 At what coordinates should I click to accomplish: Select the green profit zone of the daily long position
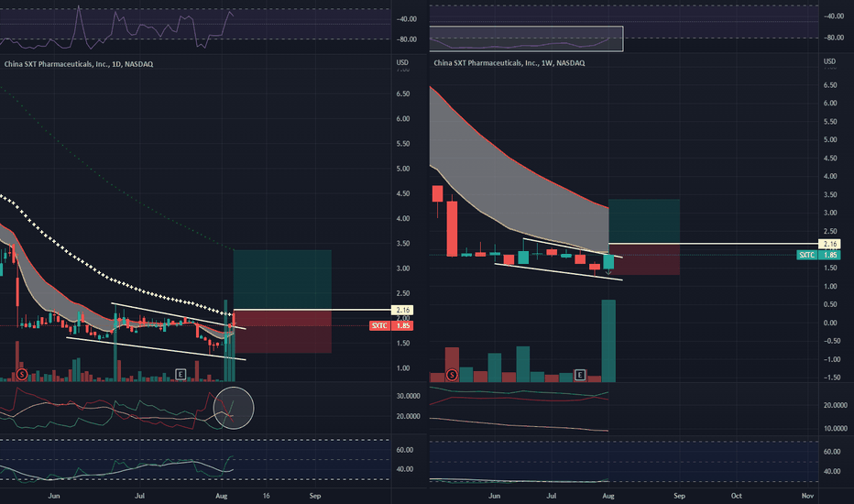[x=282, y=280]
